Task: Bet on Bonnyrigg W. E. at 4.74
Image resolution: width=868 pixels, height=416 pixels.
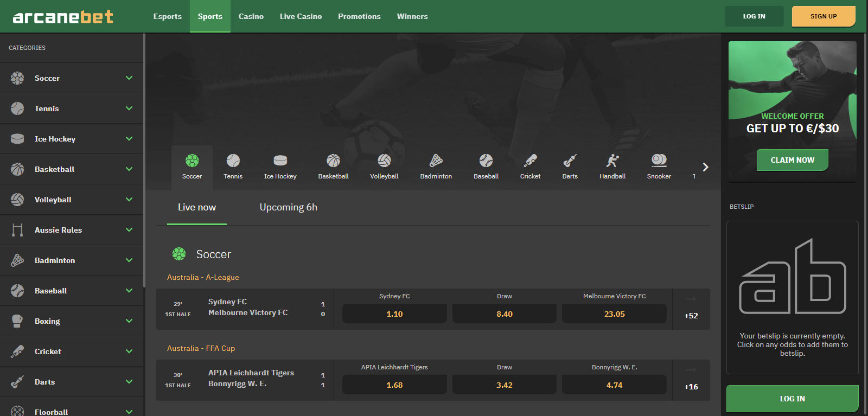Action: (614, 385)
